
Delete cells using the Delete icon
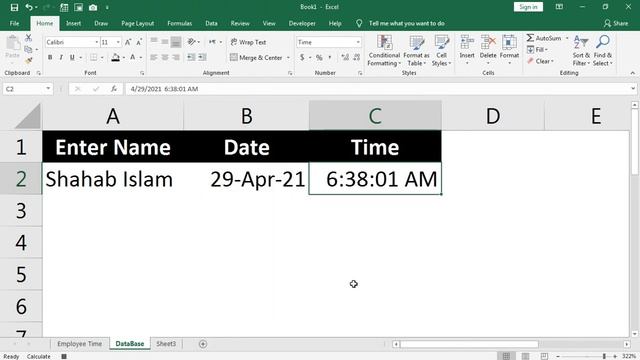pyautogui.click(x=488, y=48)
